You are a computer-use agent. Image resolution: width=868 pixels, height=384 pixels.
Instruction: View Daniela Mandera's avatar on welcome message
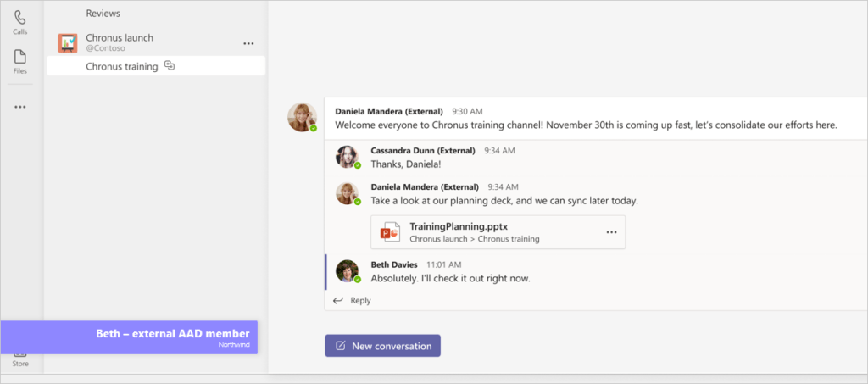(302, 117)
